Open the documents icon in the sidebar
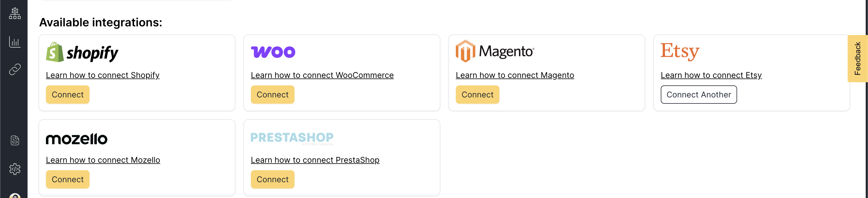The width and height of the screenshot is (868, 198). (14, 140)
